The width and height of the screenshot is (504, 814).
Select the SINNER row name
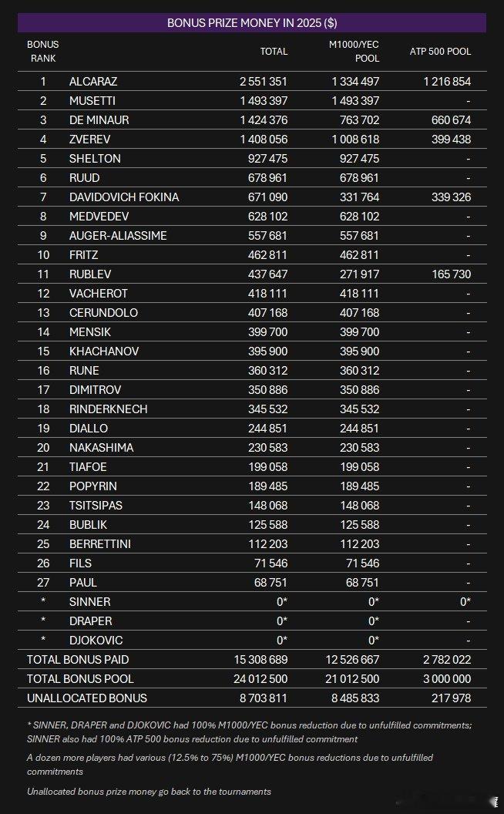89,601
